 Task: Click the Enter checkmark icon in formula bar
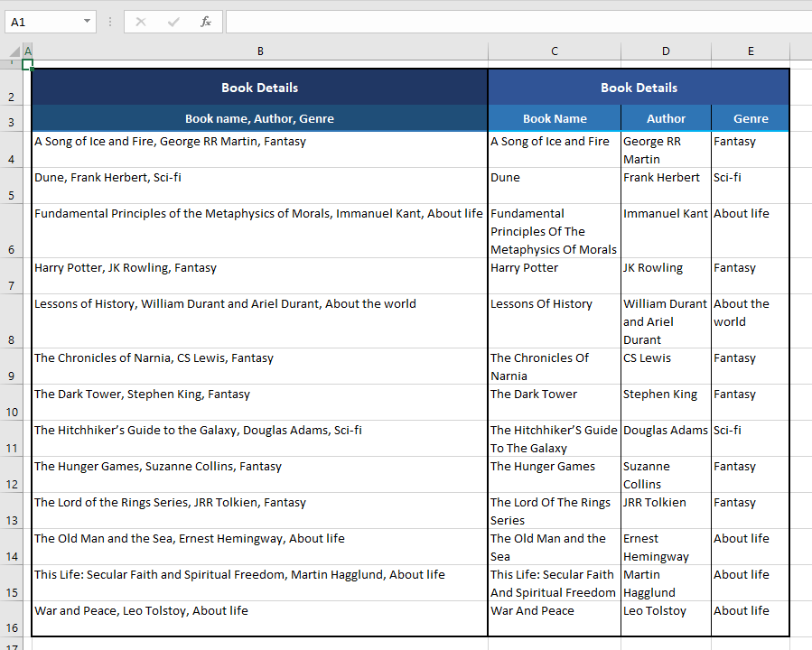pyautogui.click(x=173, y=22)
